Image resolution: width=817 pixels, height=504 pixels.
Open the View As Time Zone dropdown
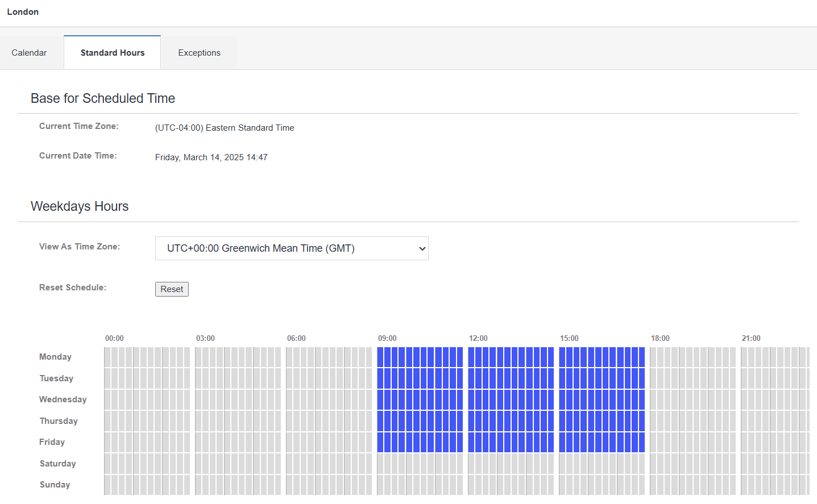pos(291,248)
